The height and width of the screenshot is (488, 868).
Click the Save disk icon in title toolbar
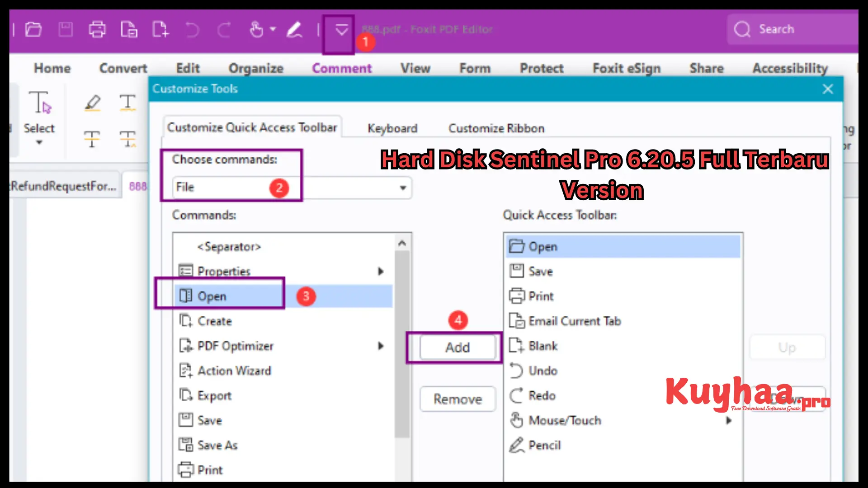66,30
